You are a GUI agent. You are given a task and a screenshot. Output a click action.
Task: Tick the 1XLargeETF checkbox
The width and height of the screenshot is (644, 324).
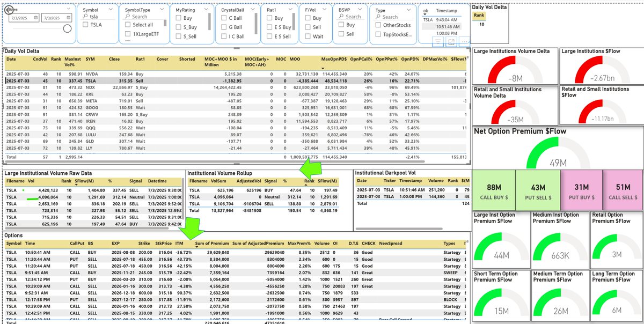[128, 33]
